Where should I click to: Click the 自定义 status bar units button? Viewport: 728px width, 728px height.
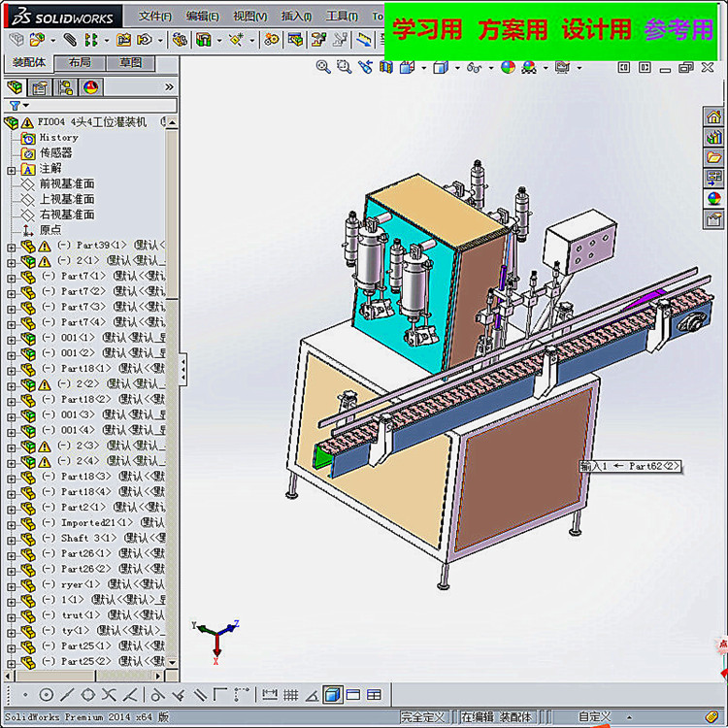point(594,716)
